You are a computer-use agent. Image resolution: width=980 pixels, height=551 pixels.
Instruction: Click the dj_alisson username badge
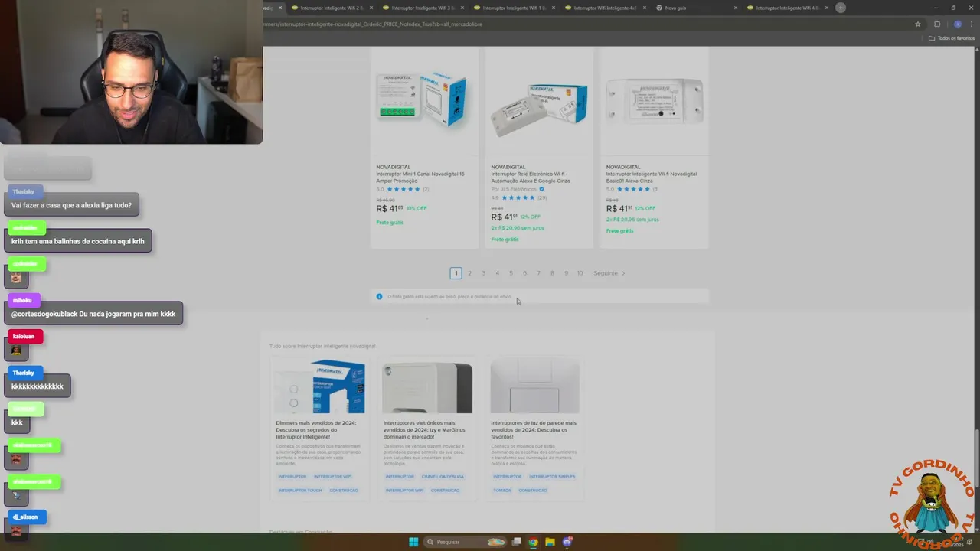coord(25,517)
